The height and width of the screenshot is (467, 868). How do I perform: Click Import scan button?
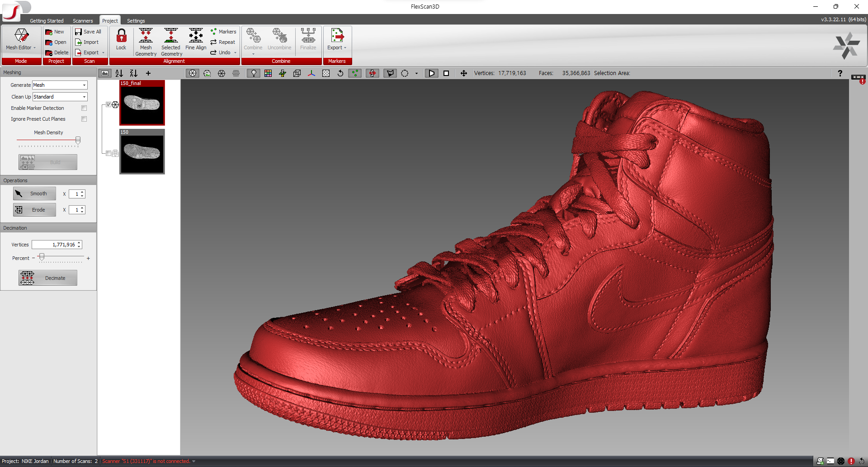click(87, 42)
